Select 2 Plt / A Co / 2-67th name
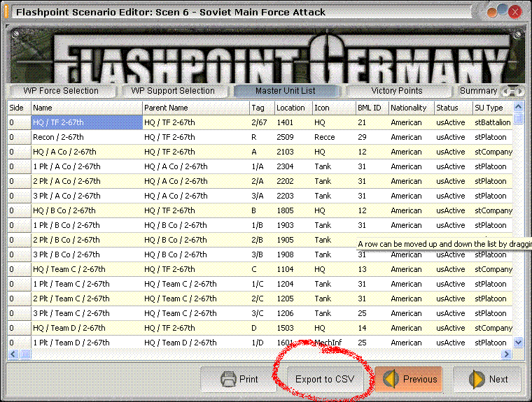 coord(87,181)
